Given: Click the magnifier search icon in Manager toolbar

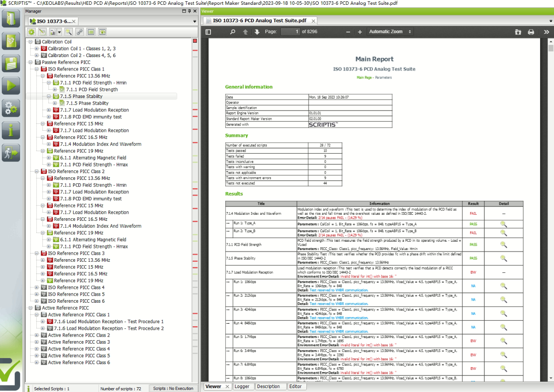Looking at the screenshot, I should (x=68, y=32).
